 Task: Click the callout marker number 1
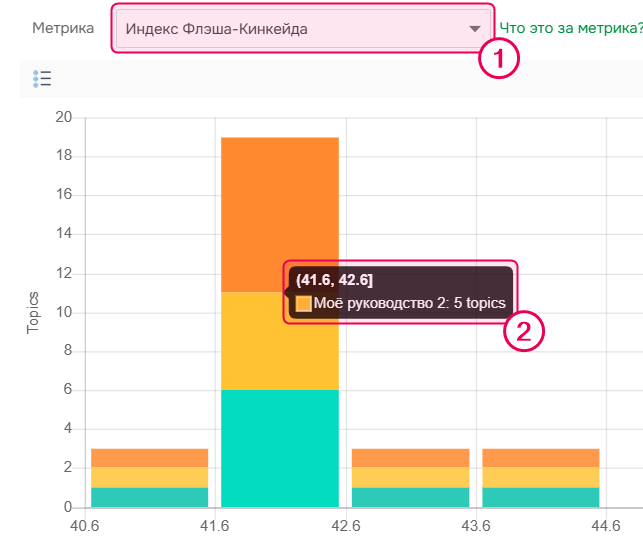499,58
